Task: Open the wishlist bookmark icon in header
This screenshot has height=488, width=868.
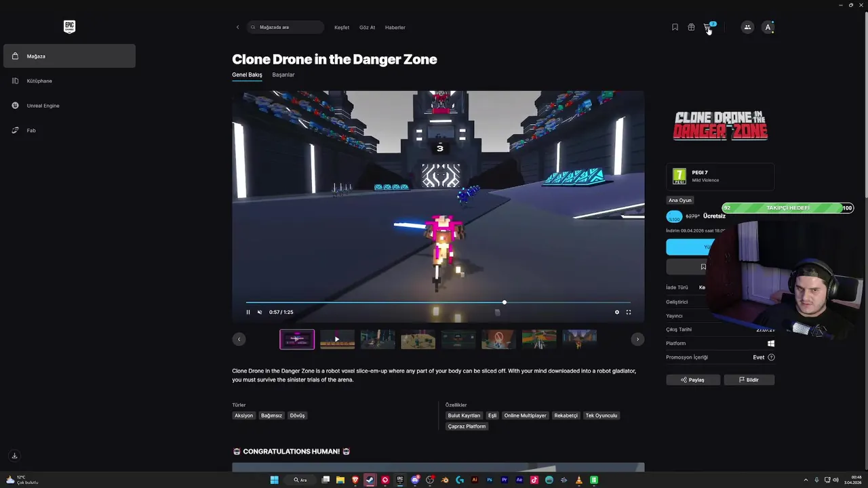Action: pyautogui.click(x=675, y=27)
